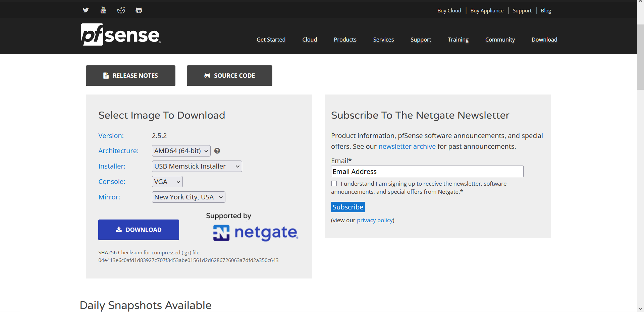644x312 pixels.
Task: Open the Source Code button
Action: [x=229, y=76]
